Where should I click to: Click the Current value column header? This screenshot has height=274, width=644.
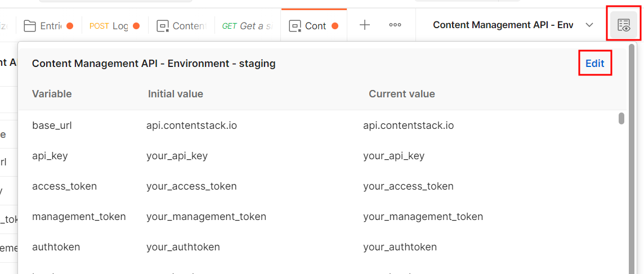point(402,93)
